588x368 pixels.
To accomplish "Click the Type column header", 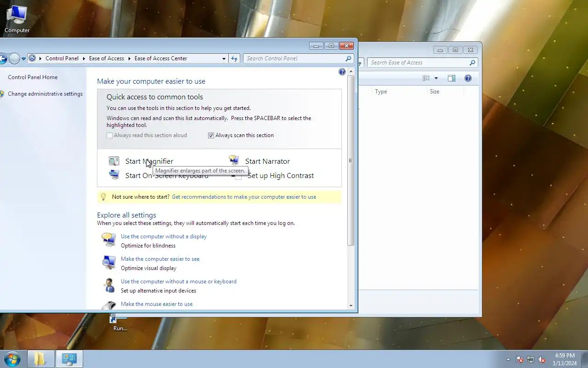I will pos(399,92).
